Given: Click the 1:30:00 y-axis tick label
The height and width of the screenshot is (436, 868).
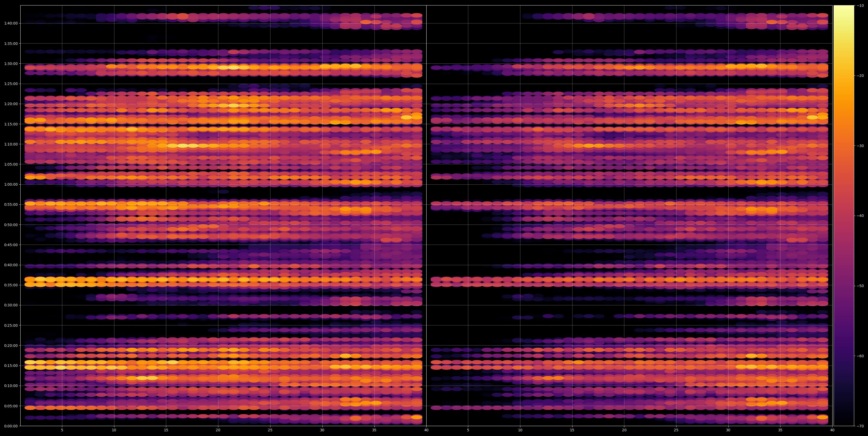Looking at the screenshot, I should pyautogui.click(x=11, y=63).
